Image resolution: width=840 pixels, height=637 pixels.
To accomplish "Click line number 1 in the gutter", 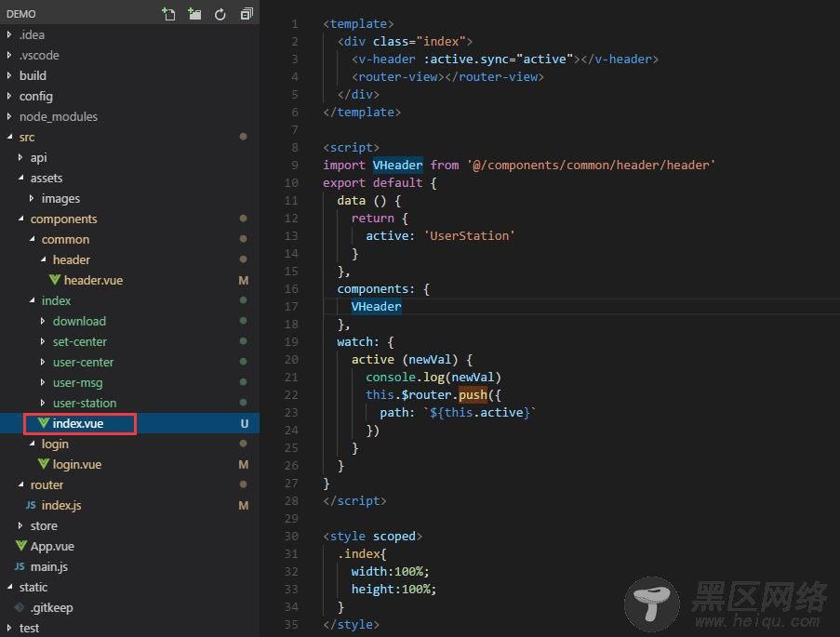I will pyautogui.click(x=295, y=24).
